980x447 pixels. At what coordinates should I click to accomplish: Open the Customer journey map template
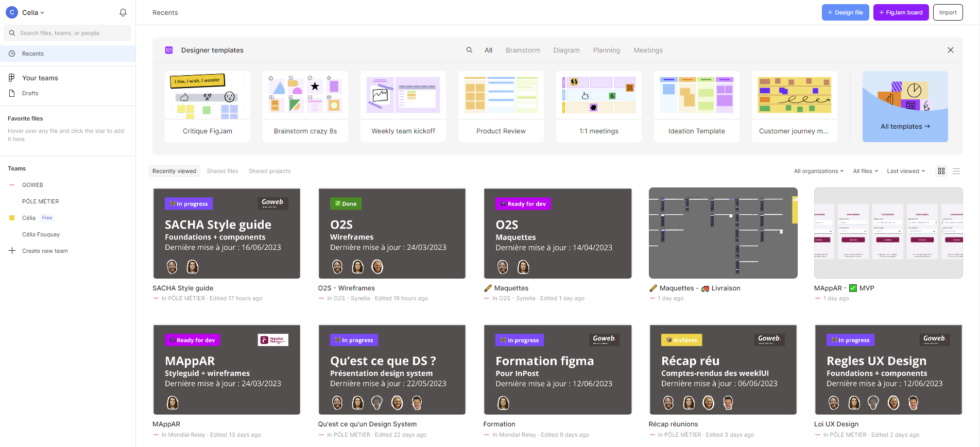(795, 107)
